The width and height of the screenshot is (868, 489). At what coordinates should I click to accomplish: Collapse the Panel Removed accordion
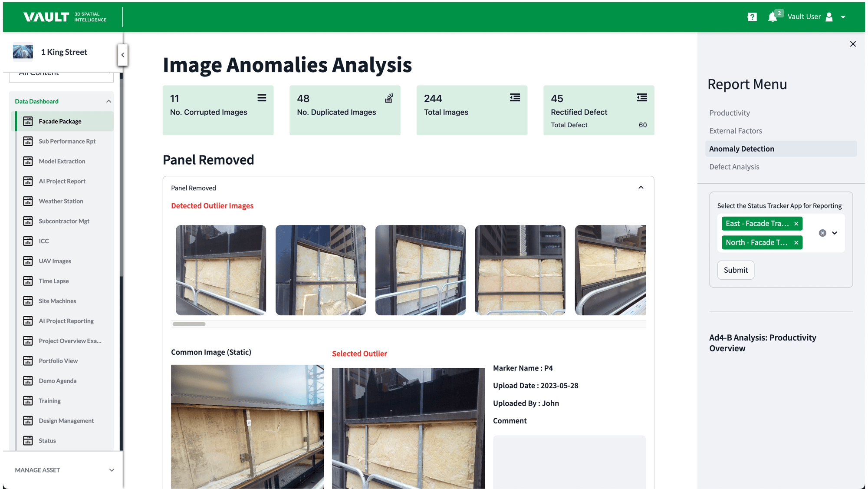[641, 188]
